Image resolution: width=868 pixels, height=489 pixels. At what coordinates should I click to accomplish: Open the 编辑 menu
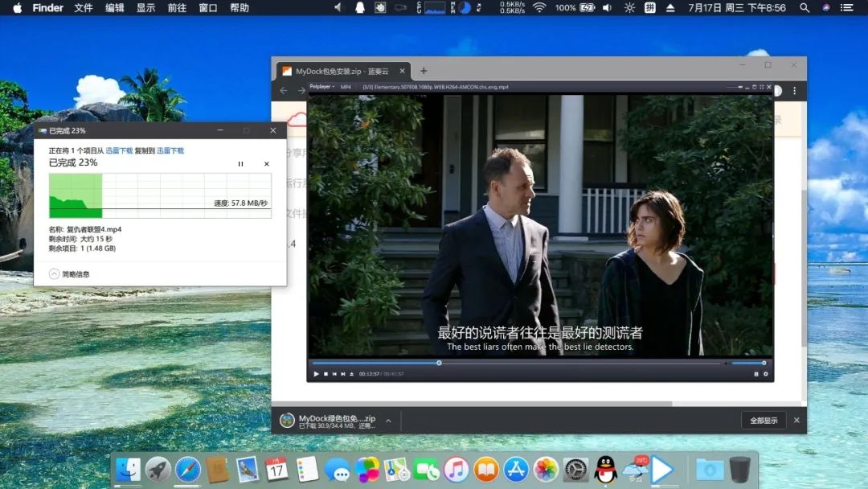[115, 8]
